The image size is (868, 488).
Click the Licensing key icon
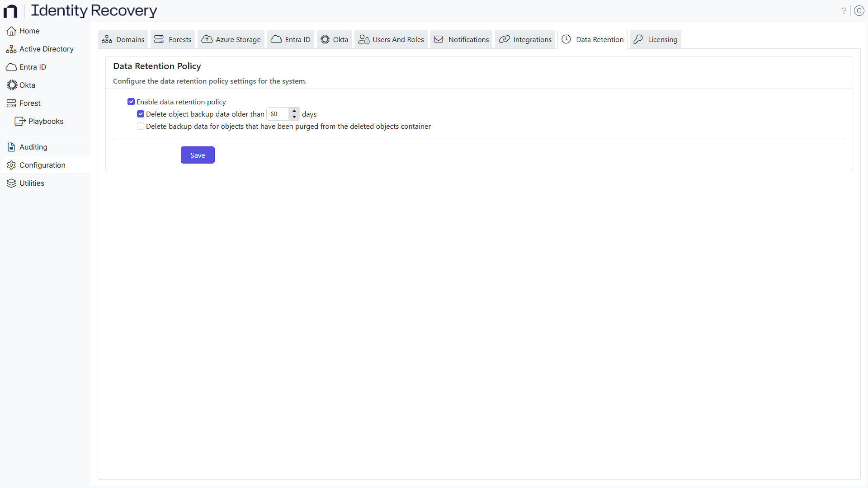pyautogui.click(x=638, y=39)
